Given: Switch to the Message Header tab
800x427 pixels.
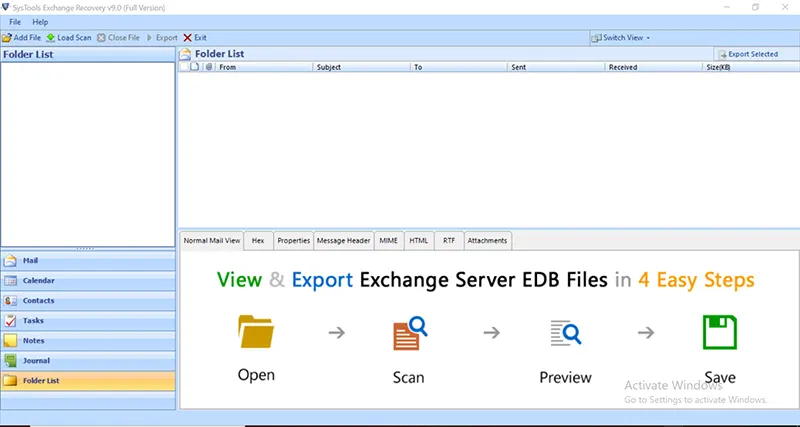Looking at the screenshot, I should (x=343, y=241).
